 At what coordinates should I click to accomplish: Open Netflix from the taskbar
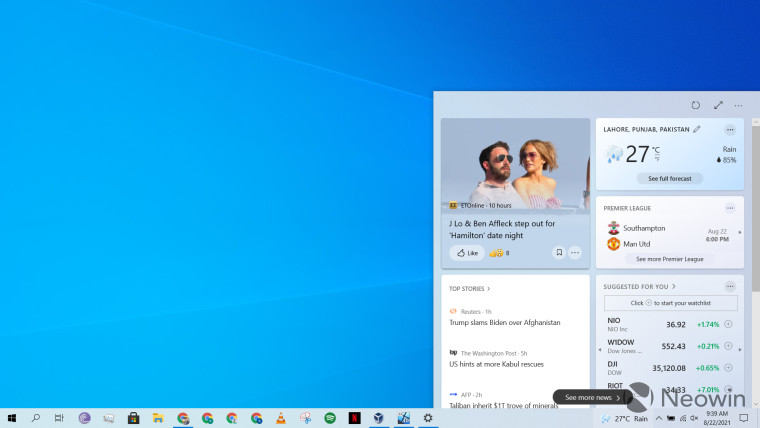354,418
